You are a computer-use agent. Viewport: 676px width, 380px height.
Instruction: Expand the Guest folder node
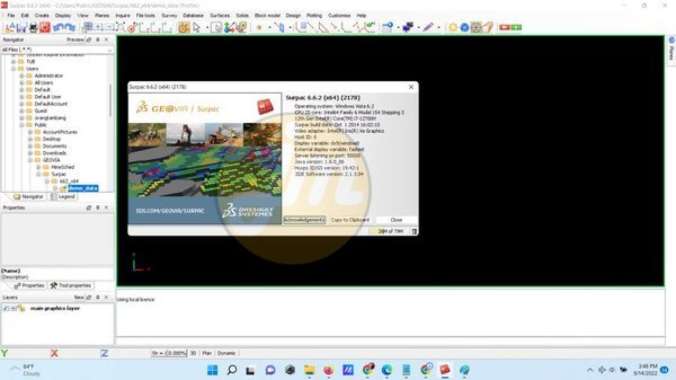22,111
